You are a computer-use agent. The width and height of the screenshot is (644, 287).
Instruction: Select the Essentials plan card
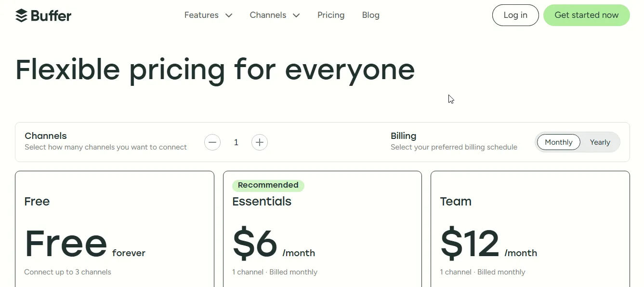(322, 229)
